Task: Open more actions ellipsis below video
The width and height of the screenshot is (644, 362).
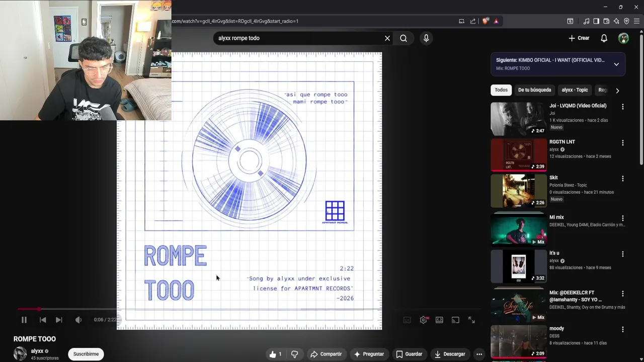Action: pos(479,354)
